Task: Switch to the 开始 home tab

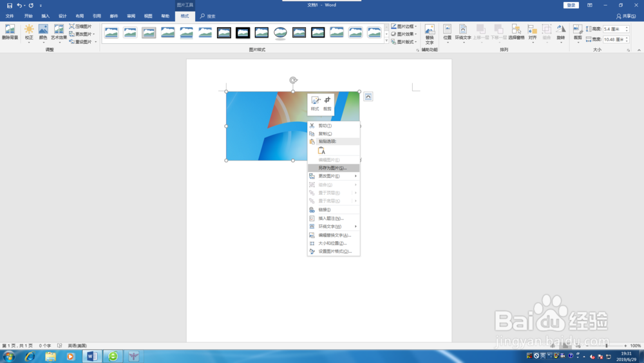Action: (28, 16)
